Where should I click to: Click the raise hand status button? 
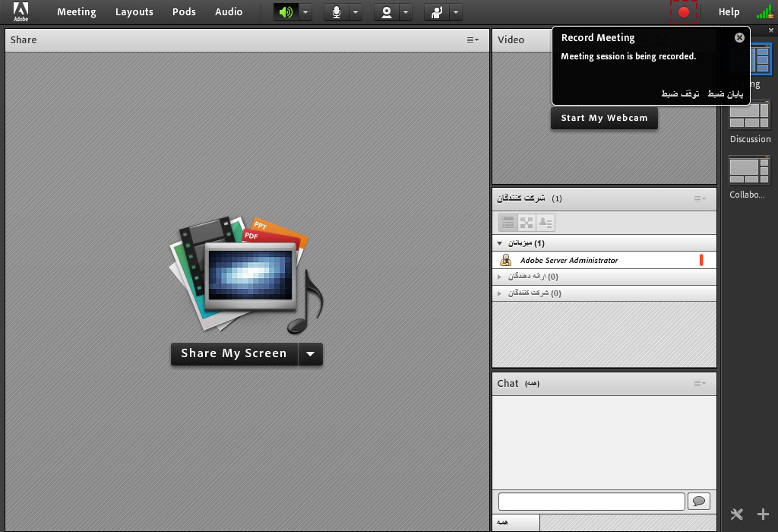point(437,12)
